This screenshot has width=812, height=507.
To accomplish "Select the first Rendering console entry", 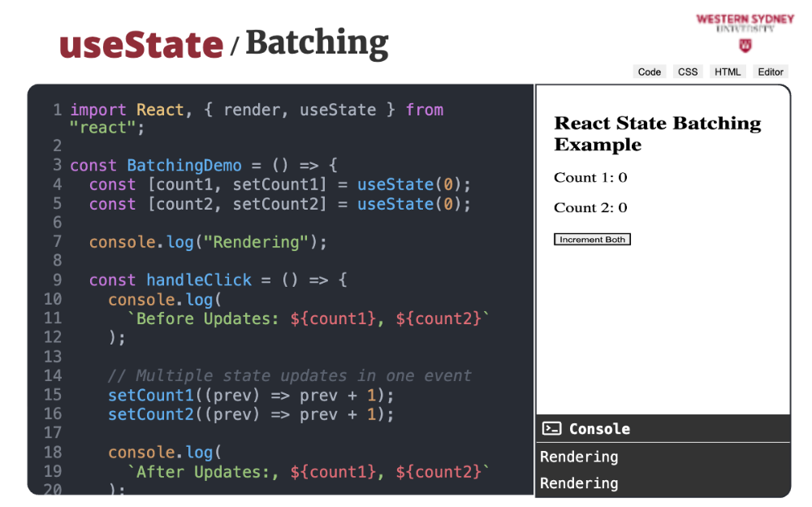I will click(x=579, y=457).
